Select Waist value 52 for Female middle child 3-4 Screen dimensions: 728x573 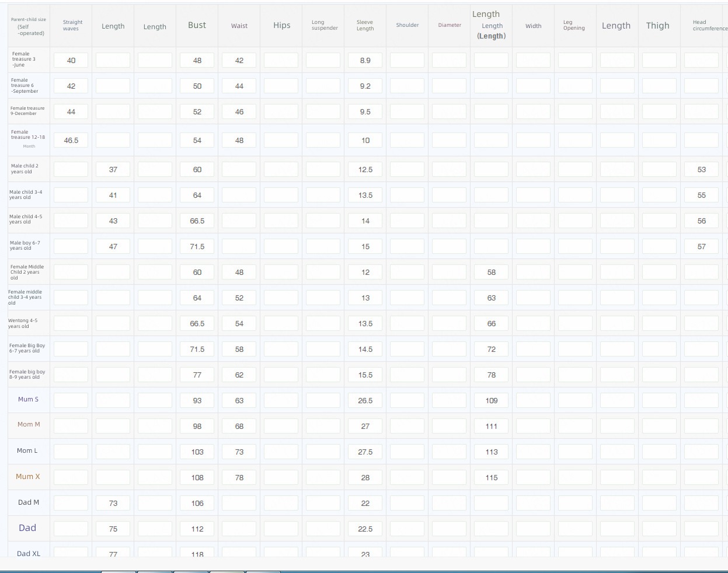coord(239,298)
